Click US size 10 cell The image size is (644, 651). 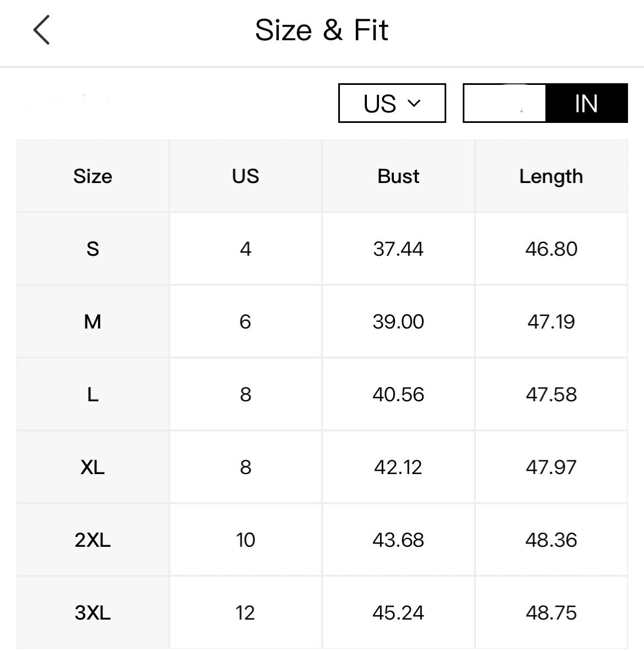245,540
